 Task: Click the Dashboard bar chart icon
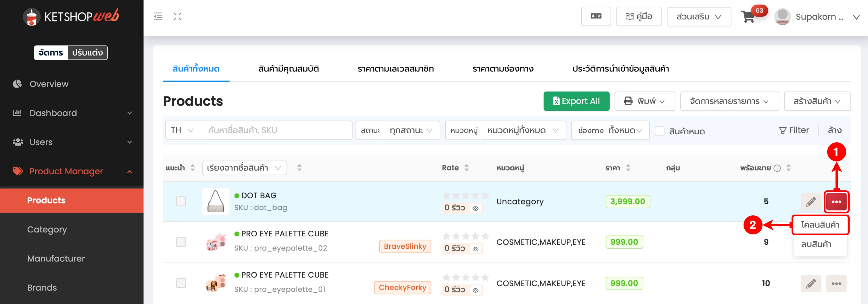[x=17, y=112]
